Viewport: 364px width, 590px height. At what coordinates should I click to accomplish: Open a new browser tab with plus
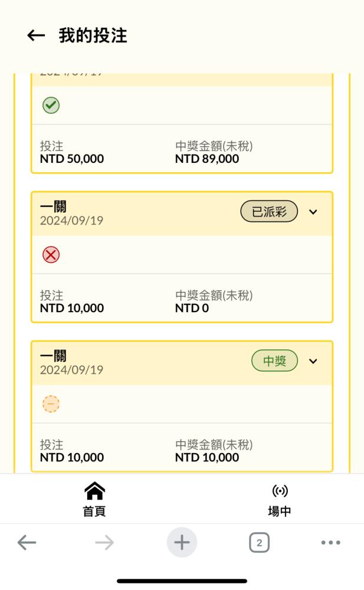182,542
